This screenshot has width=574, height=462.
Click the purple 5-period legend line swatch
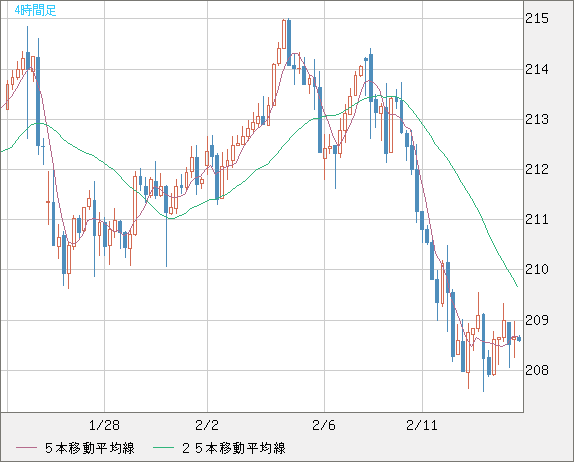coord(26,448)
